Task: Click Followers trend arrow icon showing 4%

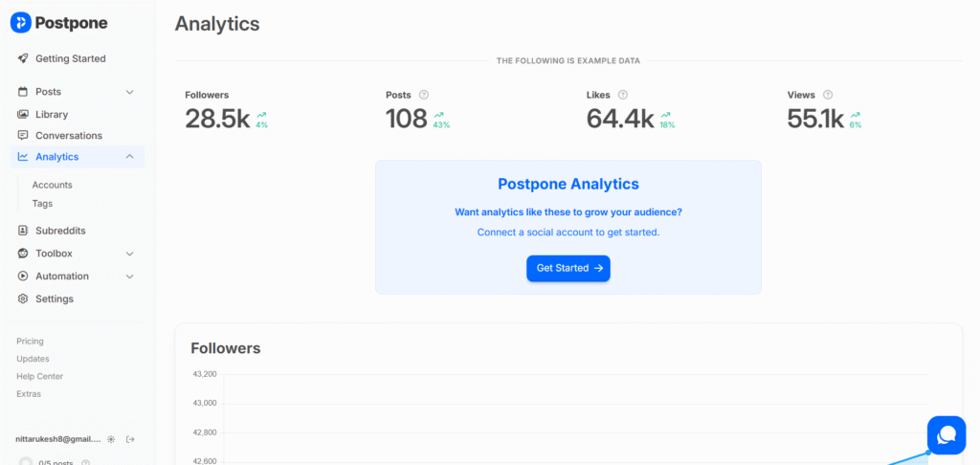Action: point(261,115)
